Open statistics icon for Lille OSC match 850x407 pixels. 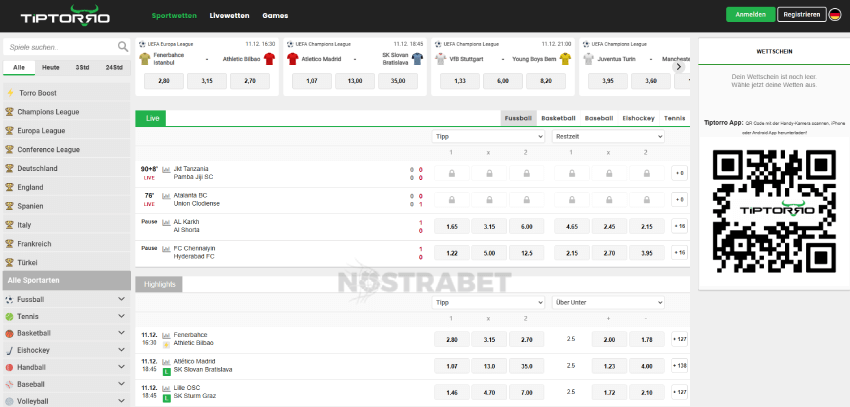point(166,388)
